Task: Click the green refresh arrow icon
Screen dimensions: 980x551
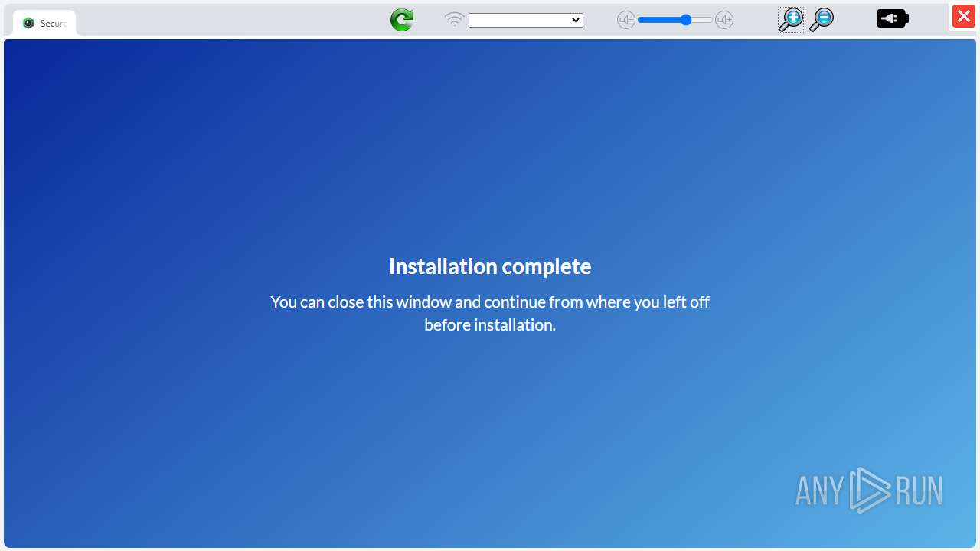Action: click(402, 20)
